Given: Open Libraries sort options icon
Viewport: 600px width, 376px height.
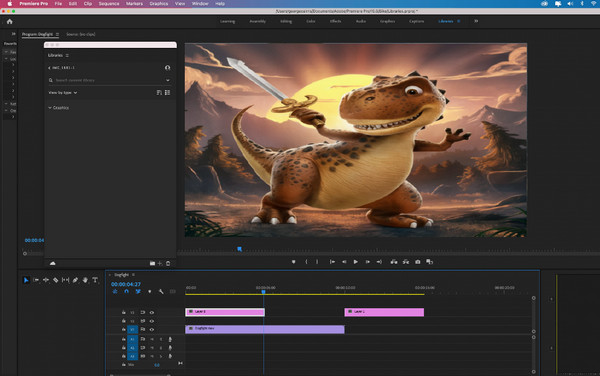Looking at the screenshot, I should (x=159, y=93).
